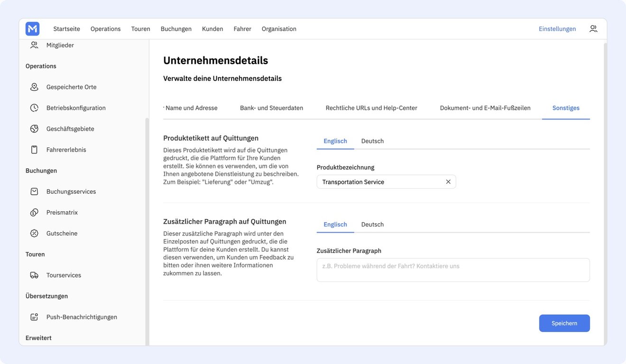Image resolution: width=626 pixels, height=364 pixels.
Task: Click the Push-Benachrichtigungen icon
Action: coord(34,317)
